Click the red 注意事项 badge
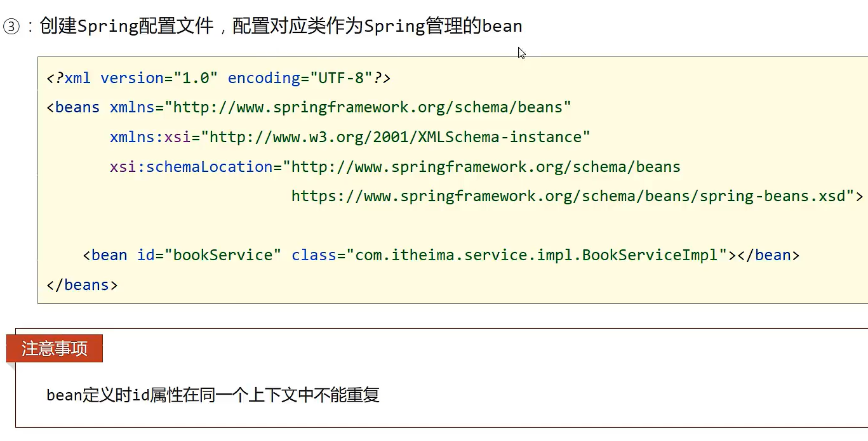The height and width of the screenshot is (441, 868). pyautogui.click(x=55, y=348)
